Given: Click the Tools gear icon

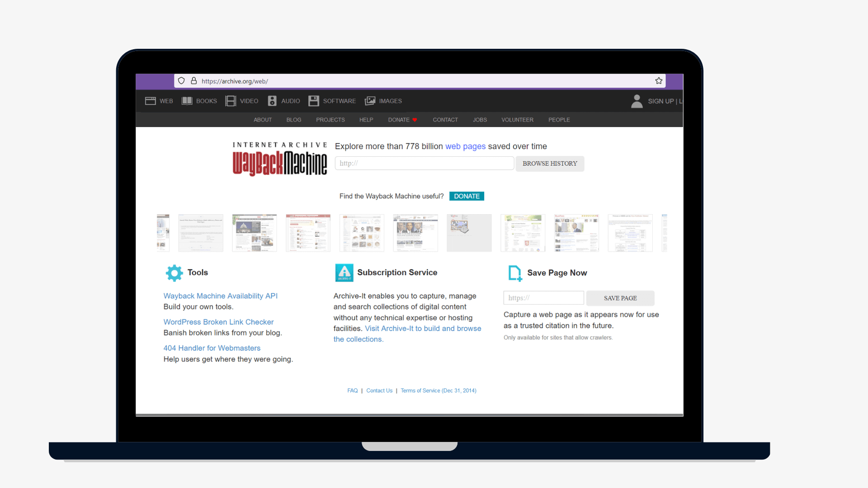Looking at the screenshot, I should tap(174, 272).
